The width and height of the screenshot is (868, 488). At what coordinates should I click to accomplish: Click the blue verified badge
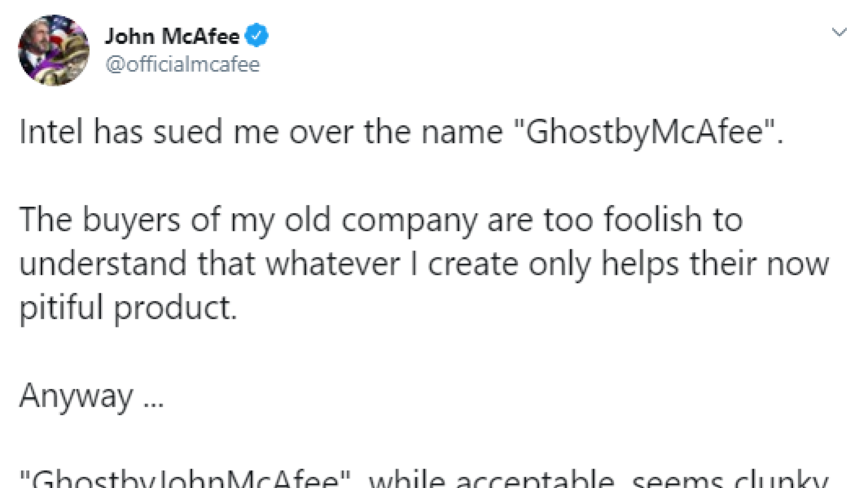tap(256, 36)
